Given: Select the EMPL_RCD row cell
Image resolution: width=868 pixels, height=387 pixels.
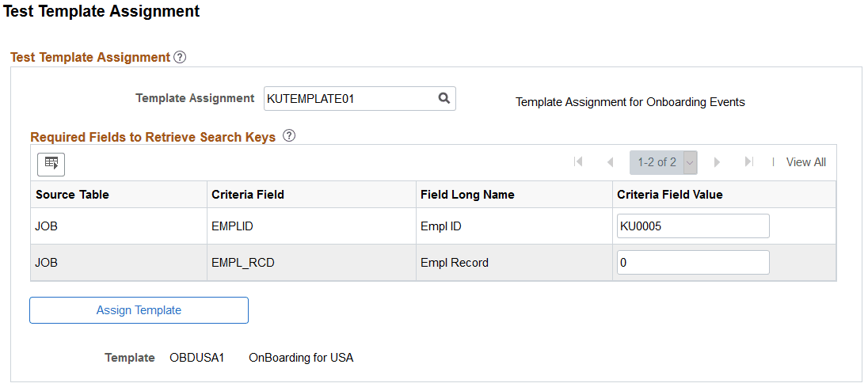Looking at the screenshot, I should coord(243,263).
